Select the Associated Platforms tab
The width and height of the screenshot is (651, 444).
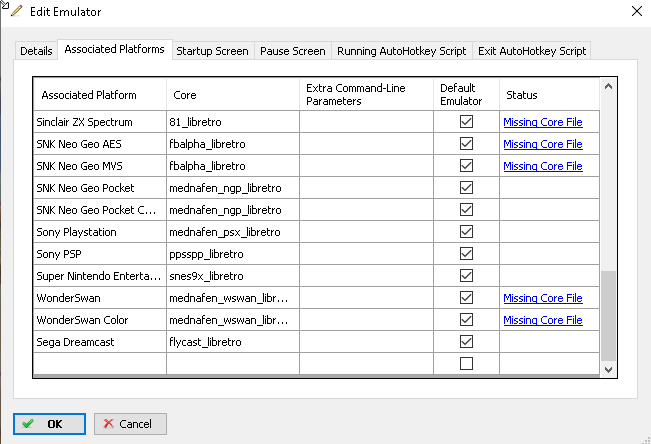(115, 49)
